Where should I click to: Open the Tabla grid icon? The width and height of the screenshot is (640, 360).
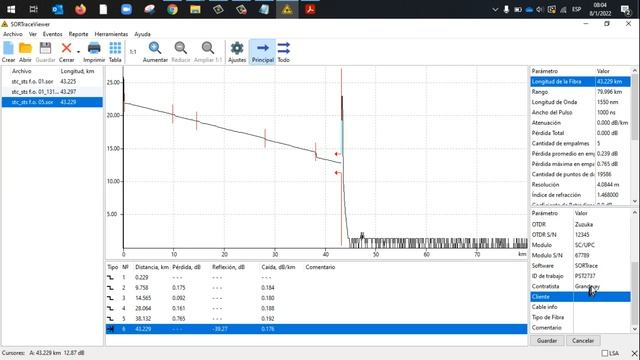(x=115, y=52)
